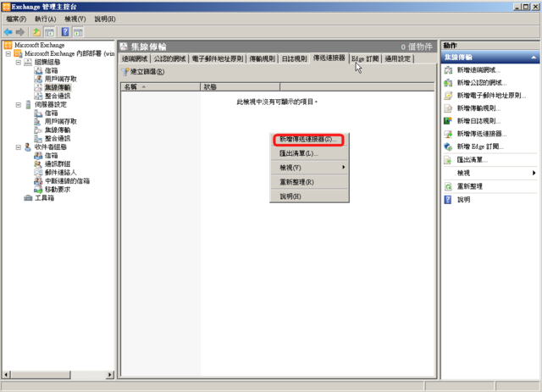Switch to the 公認的網域 tab
The height and width of the screenshot is (392, 542).
(x=169, y=58)
